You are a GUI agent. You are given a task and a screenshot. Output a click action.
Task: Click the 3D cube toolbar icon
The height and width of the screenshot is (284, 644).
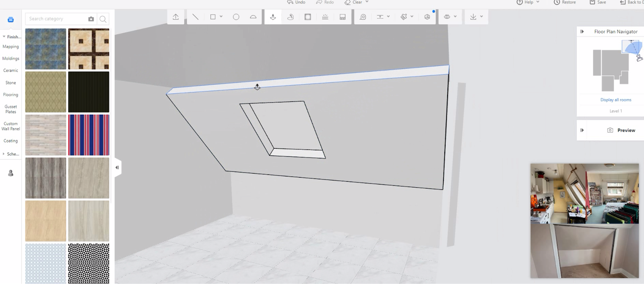click(427, 17)
